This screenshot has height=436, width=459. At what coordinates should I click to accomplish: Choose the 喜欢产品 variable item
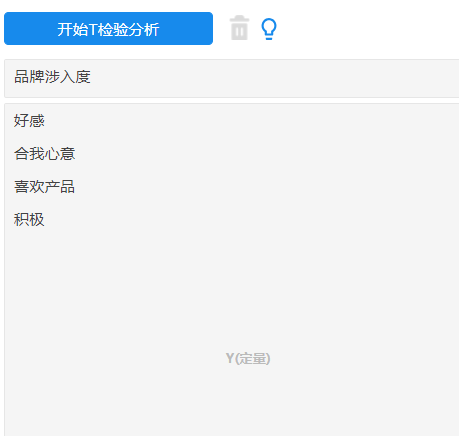pyautogui.click(x=44, y=187)
